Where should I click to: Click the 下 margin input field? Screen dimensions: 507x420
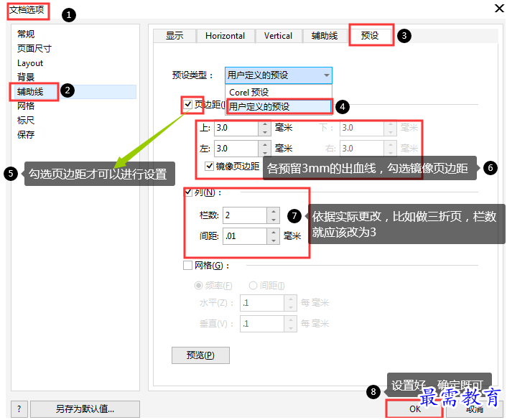coord(362,128)
